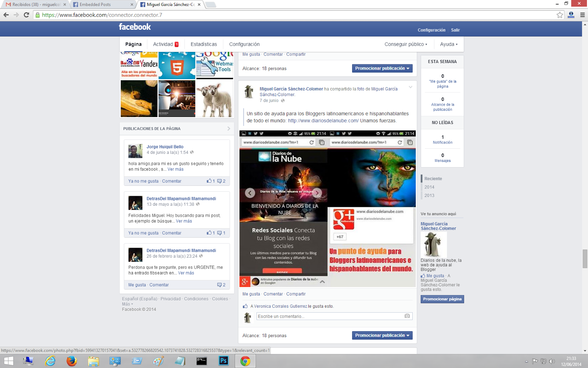Viewport: 588px width, 368px height.
Task: Click the Promocionar página button
Action: [442, 299]
